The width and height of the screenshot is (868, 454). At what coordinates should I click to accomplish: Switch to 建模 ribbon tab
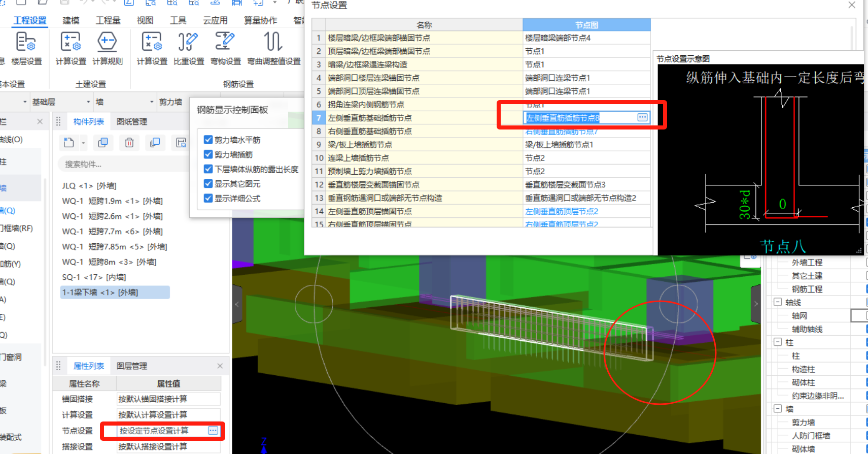click(x=71, y=20)
